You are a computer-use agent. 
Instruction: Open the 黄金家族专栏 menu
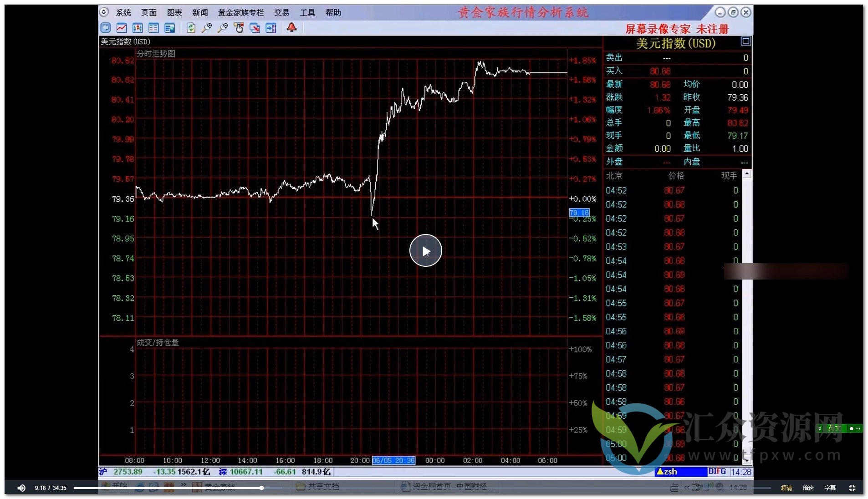coord(240,13)
